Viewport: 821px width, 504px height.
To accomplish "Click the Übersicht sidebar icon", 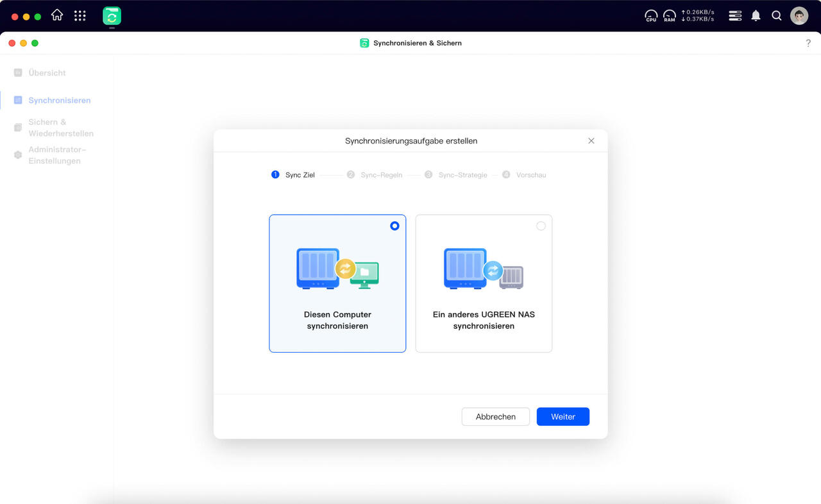I will coord(18,73).
